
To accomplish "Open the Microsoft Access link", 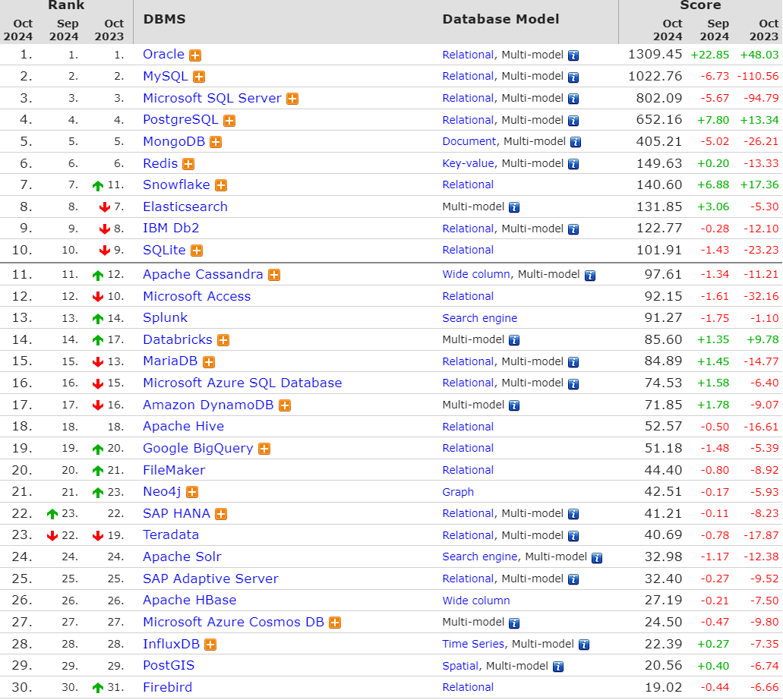I will coord(197,297).
